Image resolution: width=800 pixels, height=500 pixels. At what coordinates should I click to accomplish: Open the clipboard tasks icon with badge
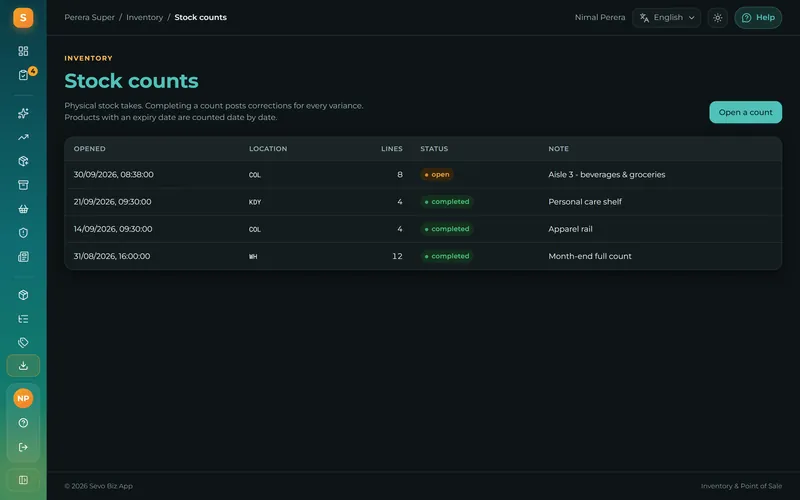point(23,75)
